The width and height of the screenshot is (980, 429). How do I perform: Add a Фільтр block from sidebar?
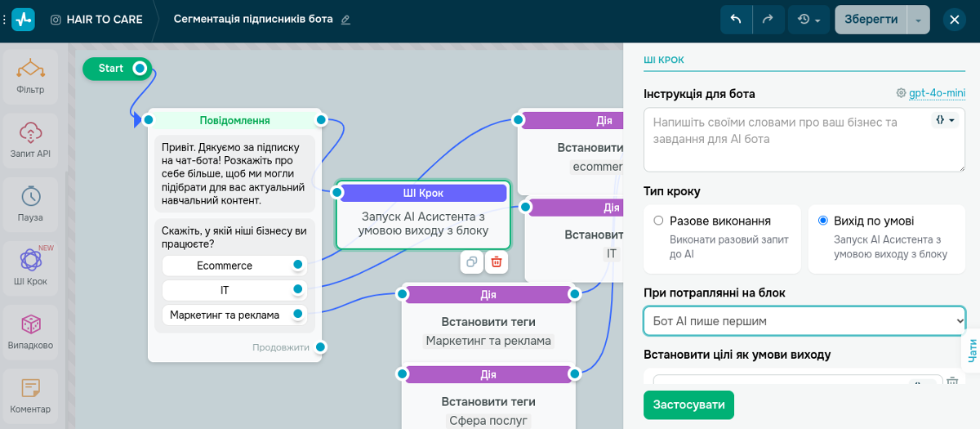pos(30,77)
